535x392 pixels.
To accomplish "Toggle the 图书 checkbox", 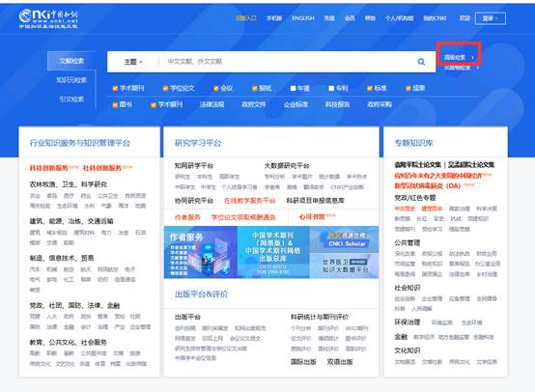I will pos(115,104).
